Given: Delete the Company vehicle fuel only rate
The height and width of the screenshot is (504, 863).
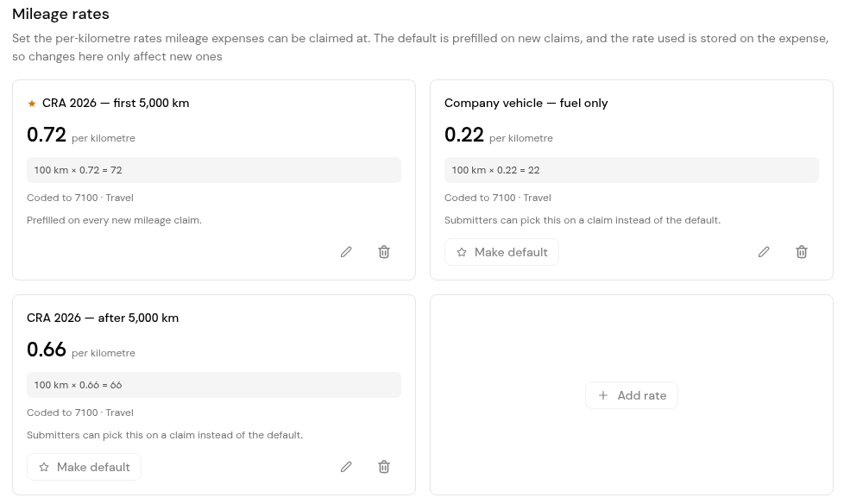Looking at the screenshot, I should (x=802, y=252).
